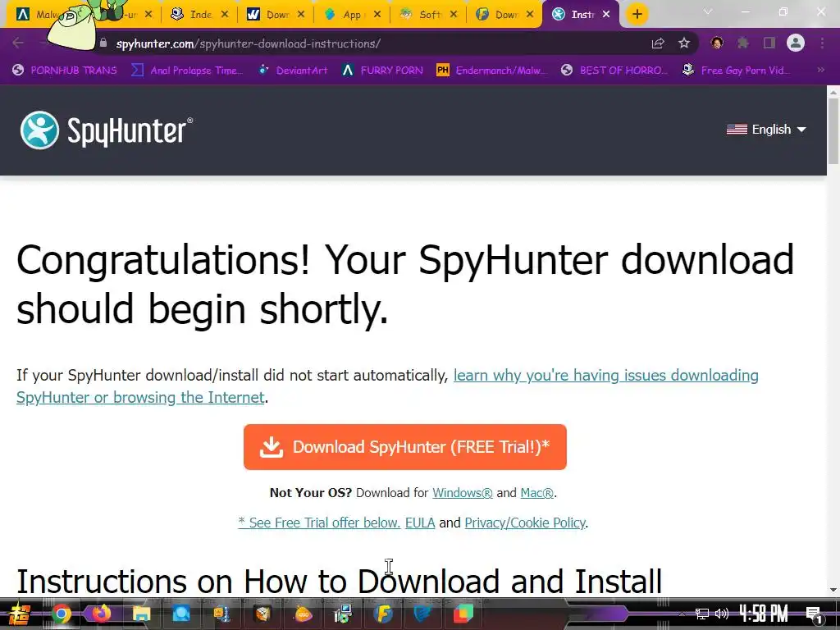The height and width of the screenshot is (630, 840).
Task: Click the page vertical scrollbar thumb
Action: (833, 131)
